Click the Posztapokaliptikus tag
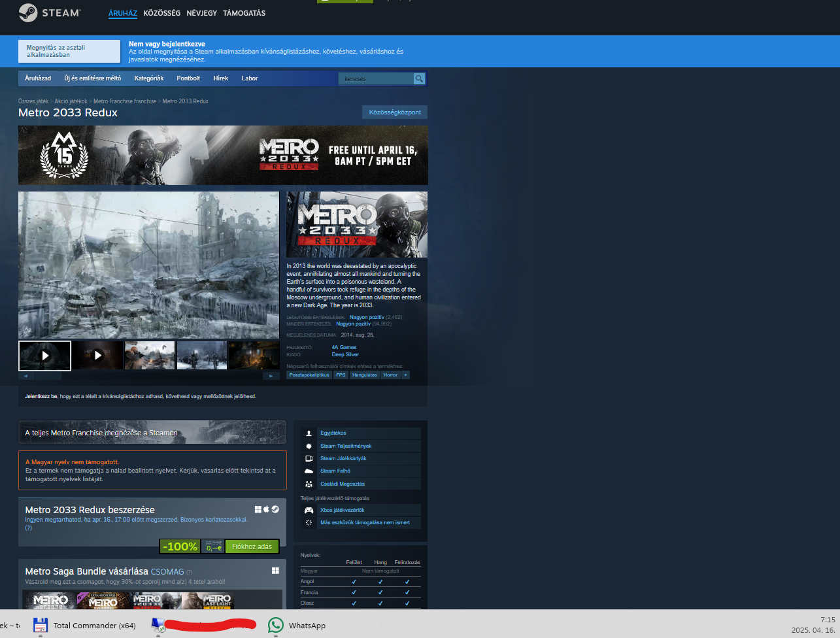840x638 pixels. (x=309, y=375)
